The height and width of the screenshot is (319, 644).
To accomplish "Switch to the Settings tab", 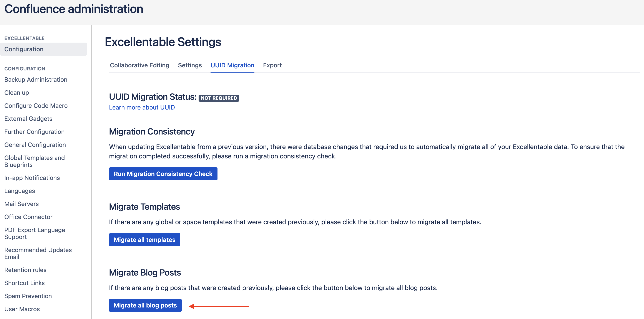I will 190,65.
